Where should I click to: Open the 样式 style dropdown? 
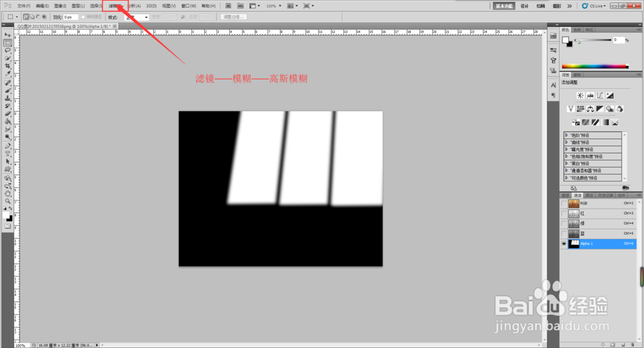137,17
